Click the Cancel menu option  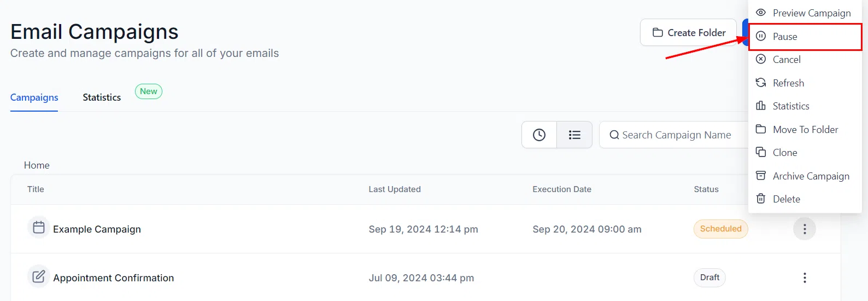click(805, 60)
